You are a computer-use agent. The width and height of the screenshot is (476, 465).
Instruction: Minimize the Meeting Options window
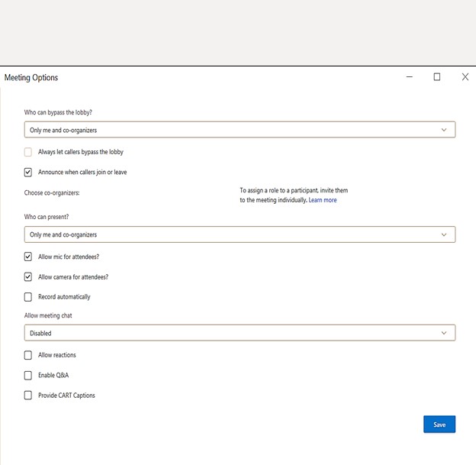pos(410,77)
